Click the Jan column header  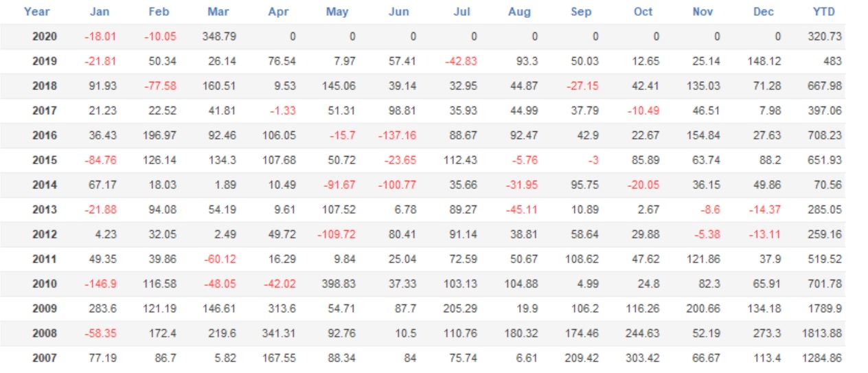point(99,12)
